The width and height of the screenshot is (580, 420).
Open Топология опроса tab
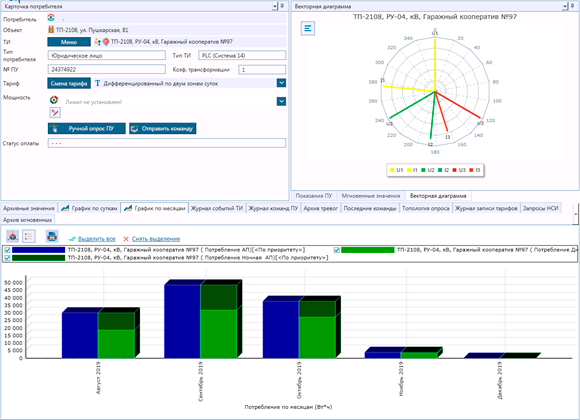pos(426,208)
